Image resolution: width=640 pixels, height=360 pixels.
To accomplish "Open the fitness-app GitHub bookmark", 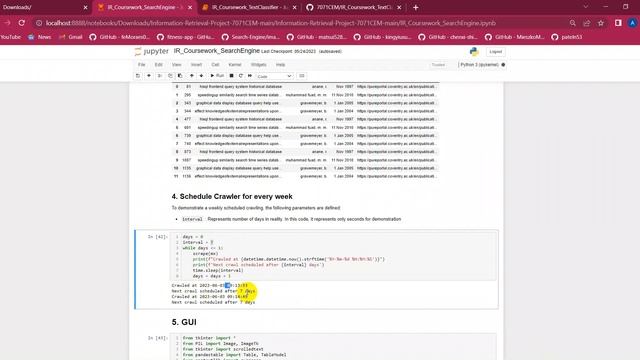I will point(186,37).
